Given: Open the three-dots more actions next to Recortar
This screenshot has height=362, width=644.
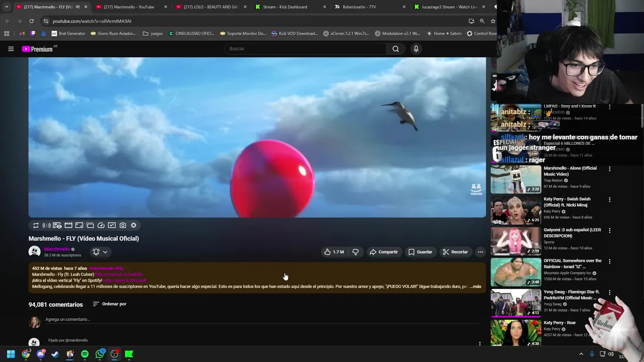Looking at the screenshot, I should (x=480, y=252).
